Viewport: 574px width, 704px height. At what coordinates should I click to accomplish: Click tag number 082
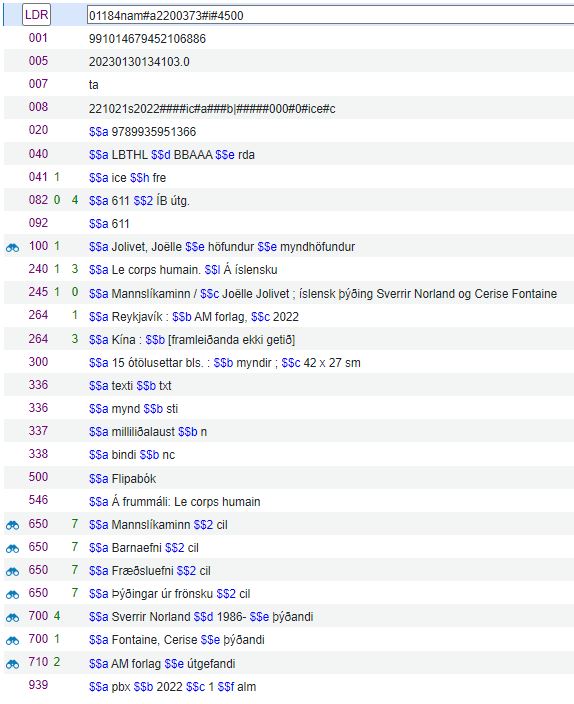pos(38,200)
